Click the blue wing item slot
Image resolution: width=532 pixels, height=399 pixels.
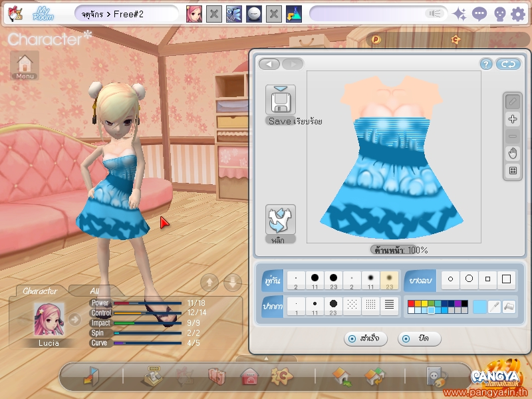point(234,14)
